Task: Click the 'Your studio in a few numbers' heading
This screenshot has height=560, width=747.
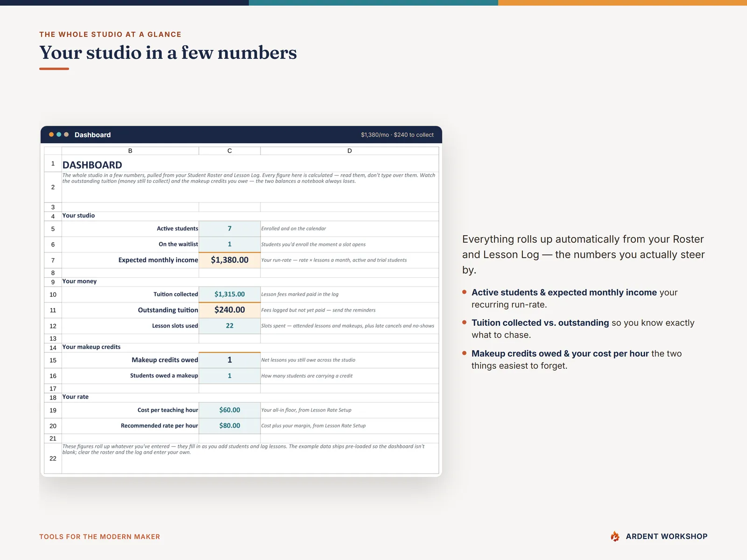Action: tap(168, 53)
